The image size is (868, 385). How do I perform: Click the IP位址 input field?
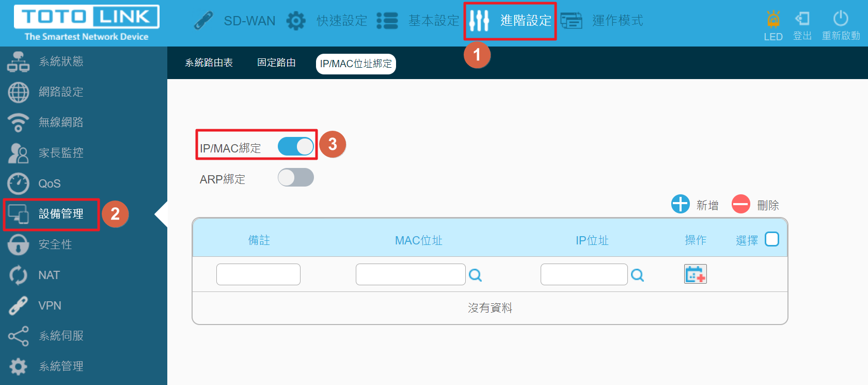point(584,274)
